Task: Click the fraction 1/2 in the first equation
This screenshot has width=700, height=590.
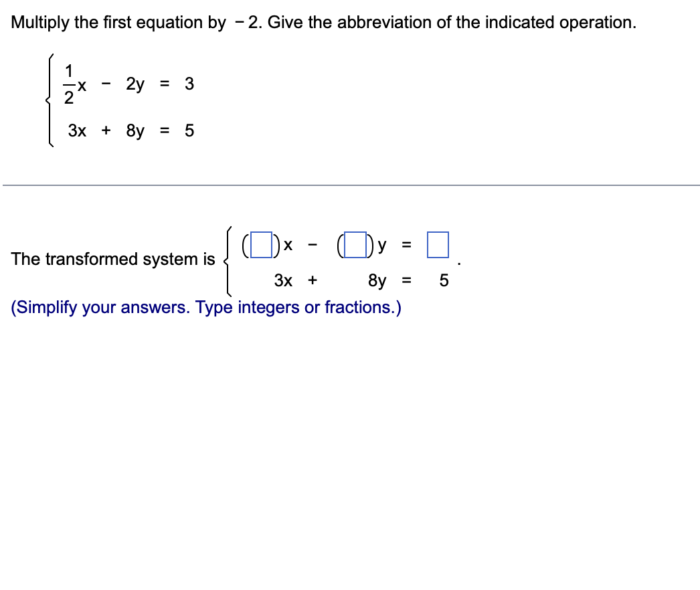Action: tap(70, 84)
